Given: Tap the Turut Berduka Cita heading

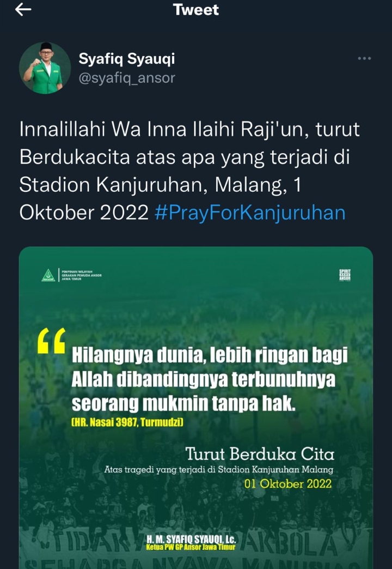Looking at the screenshot, I should tap(260, 453).
